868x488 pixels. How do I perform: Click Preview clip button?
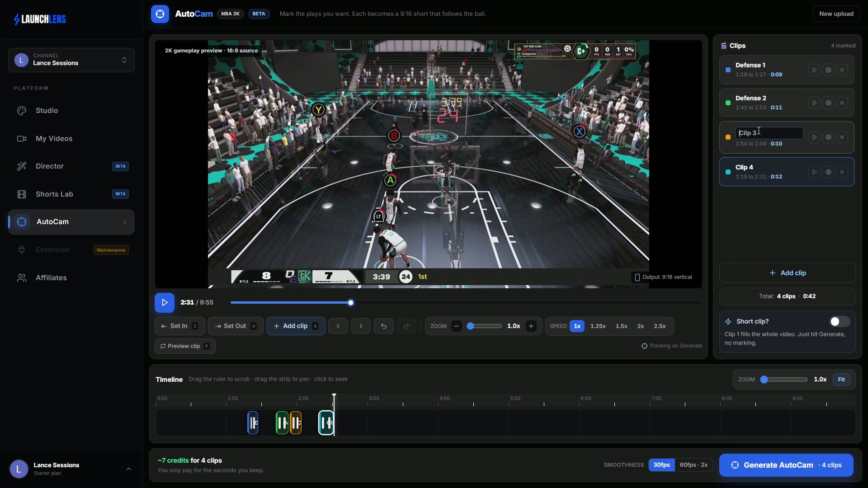tap(185, 347)
